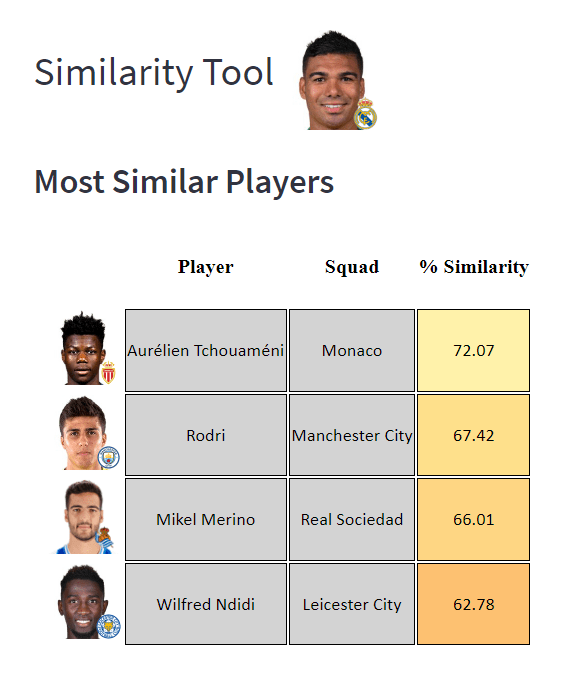
Task: Click the Real Sociedad crest icon
Action: pyautogui.click(x=104, y=540)
